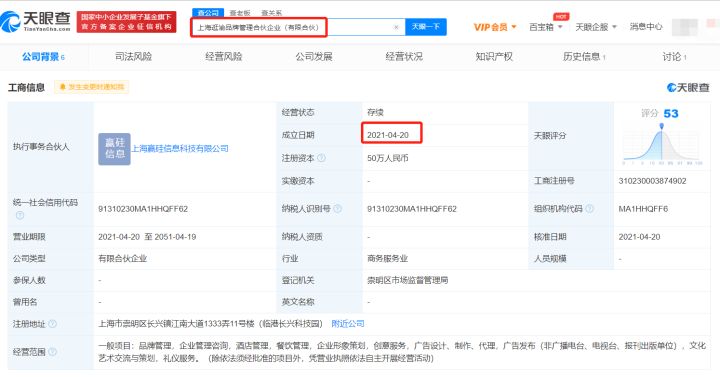Open the user avatar at top right
This screenshot has height=377, width=720.
(685, 27)
